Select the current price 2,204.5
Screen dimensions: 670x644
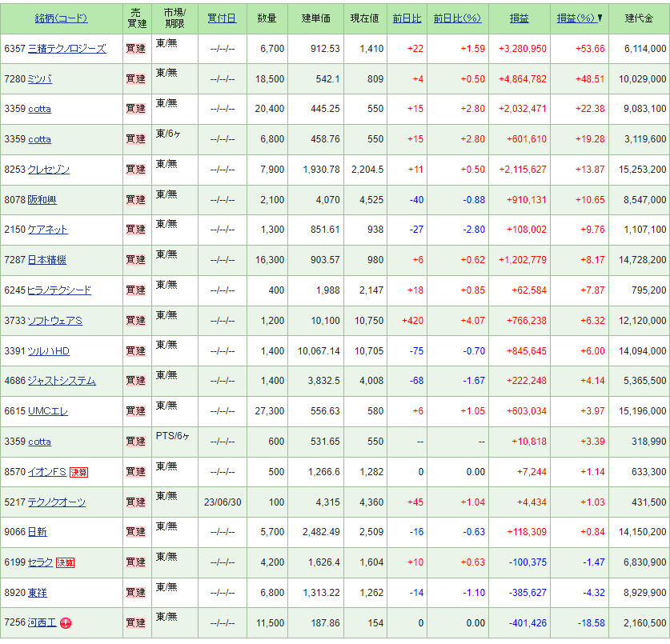pyautogui.click(x=367, y=170)
